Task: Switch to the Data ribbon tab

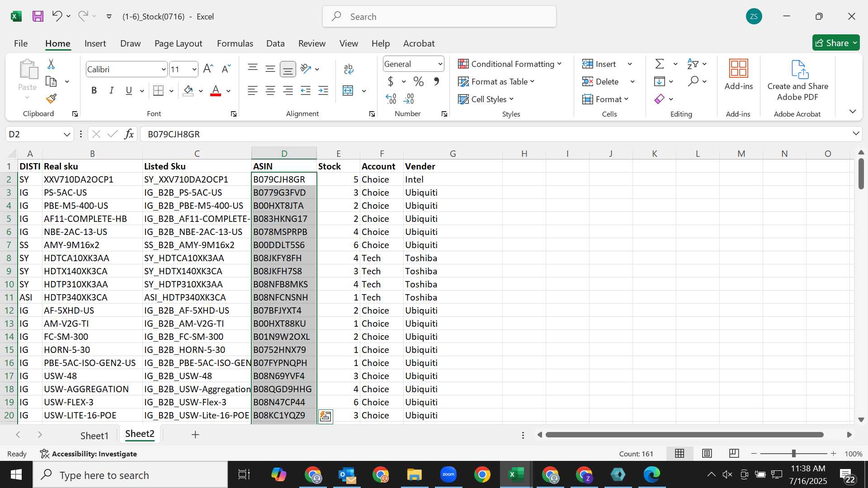Action: [275, 43]
